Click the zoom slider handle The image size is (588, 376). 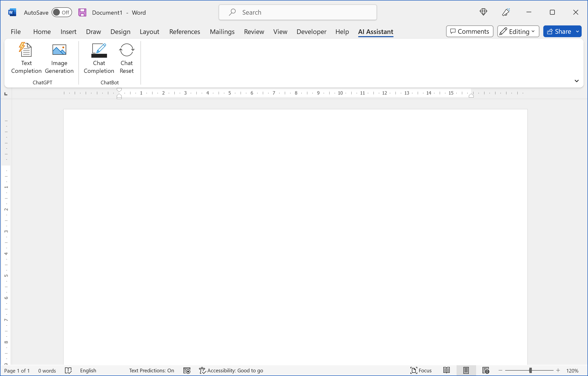click(530, 370)
